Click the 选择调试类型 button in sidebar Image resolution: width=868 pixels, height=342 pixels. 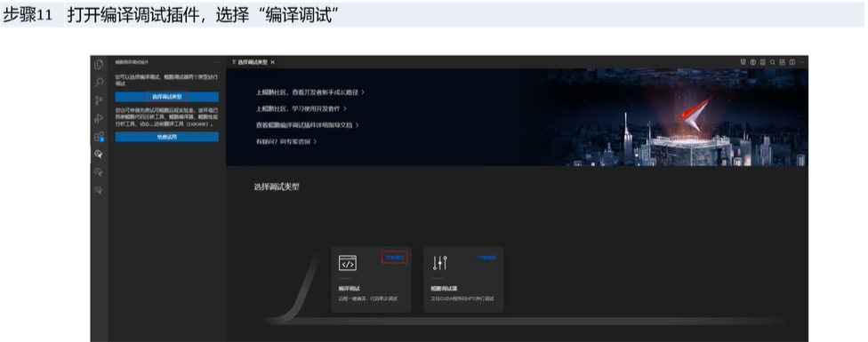[166, 97]
